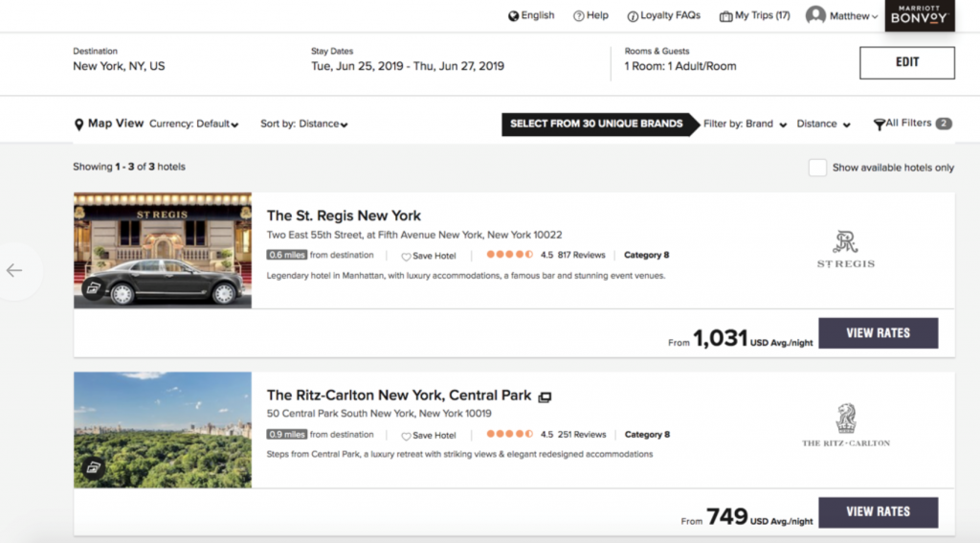Click the St. Regis star rating dots
The height and width of the screenshot is (543, 980).
point(510,255)
